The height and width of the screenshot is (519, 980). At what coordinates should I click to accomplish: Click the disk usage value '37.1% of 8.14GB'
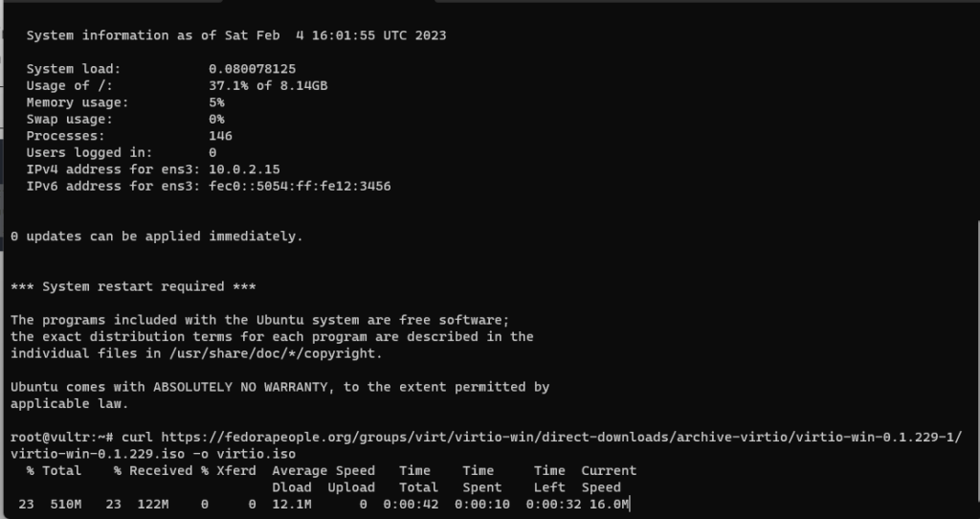[x=268, y=85]
